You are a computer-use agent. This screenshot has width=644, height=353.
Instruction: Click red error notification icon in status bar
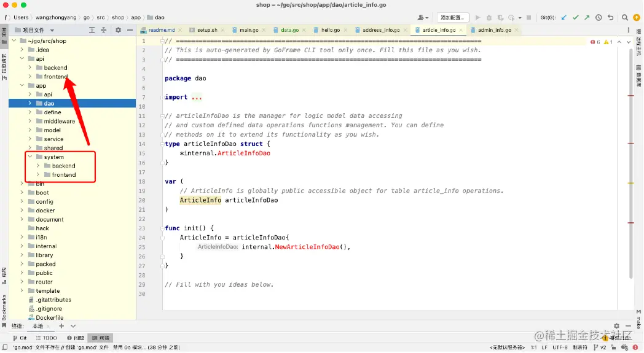(636, 347)
